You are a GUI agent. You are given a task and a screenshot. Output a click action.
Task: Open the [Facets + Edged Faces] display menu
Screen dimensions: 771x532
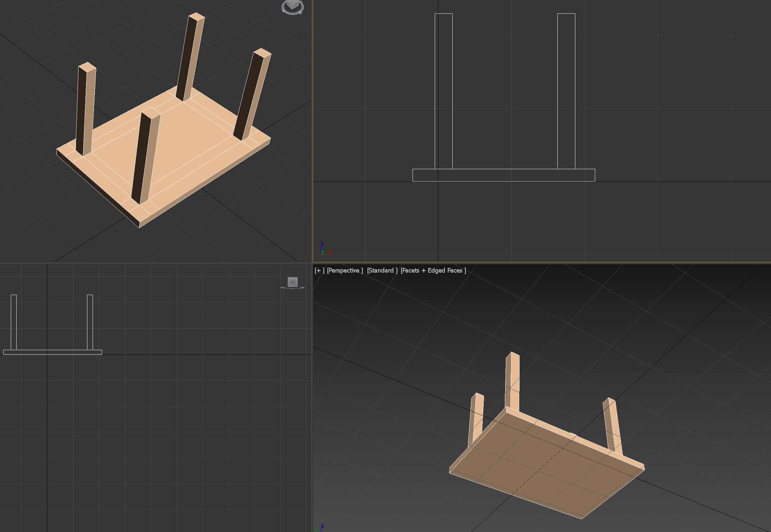(x=433, y=270)
